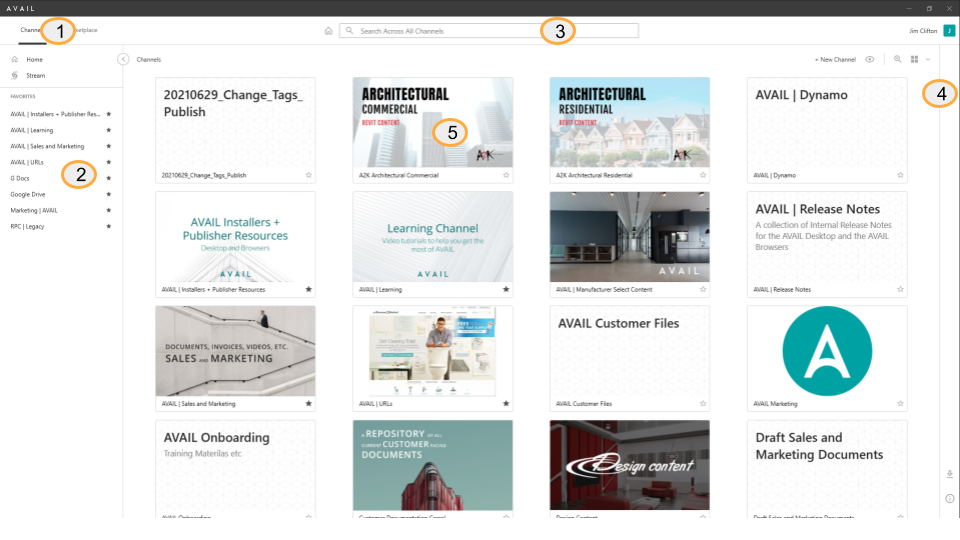960x540 pixels.
Task: Open the downloads icon in right panel
Action: coord(949,474)
